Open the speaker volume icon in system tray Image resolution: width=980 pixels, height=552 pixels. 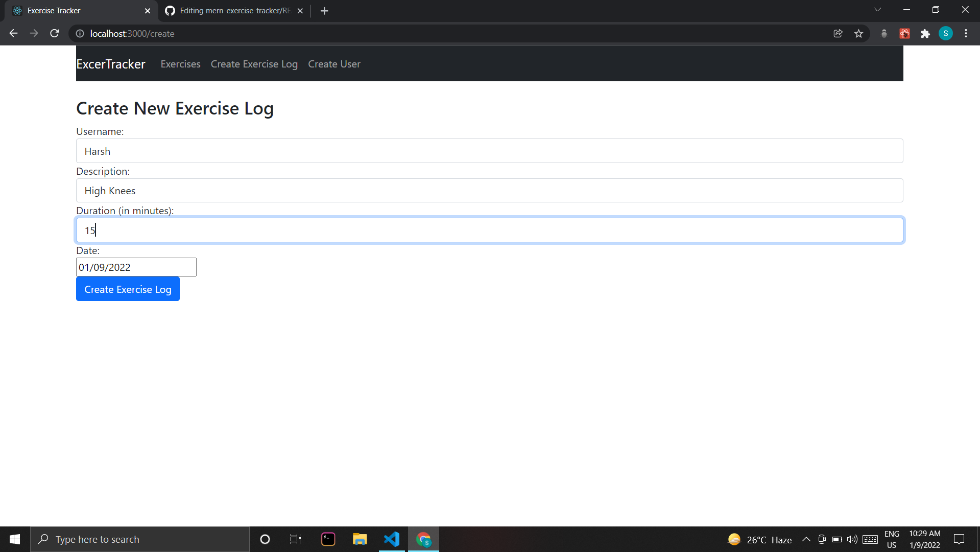[x=852, y=539]
